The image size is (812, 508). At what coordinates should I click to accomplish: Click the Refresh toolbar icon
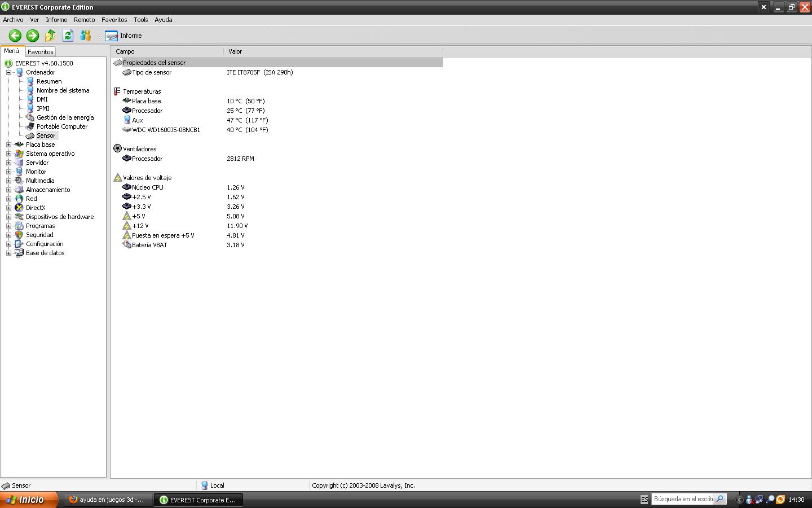point(68,36)
